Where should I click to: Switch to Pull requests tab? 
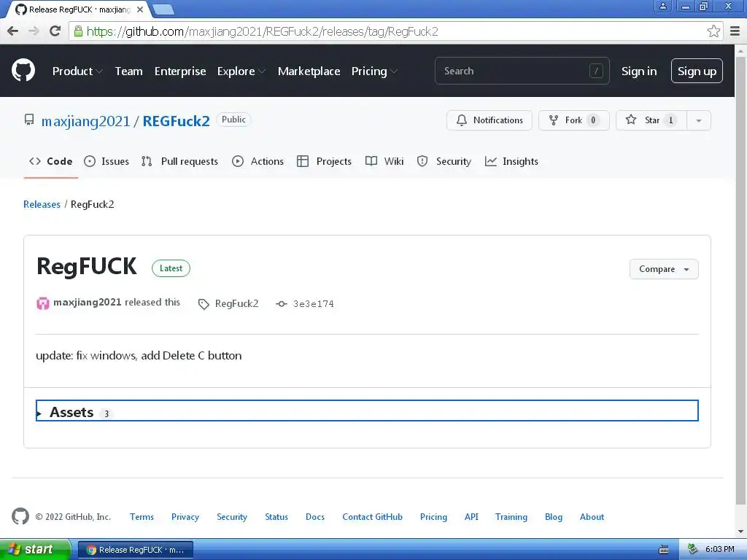coord(179,161)
